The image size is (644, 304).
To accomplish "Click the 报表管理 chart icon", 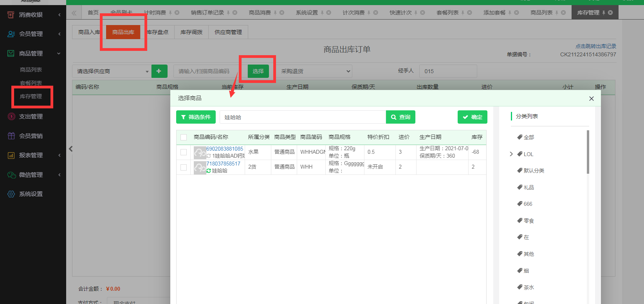I will 11,155.
